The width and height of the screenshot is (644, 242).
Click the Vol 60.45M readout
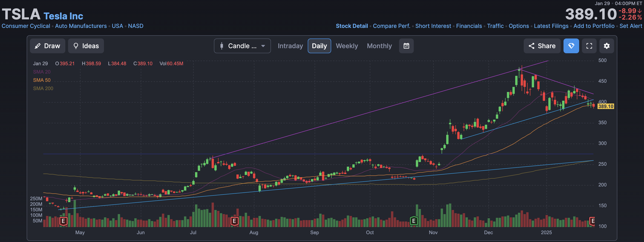(x=171, y=63)
